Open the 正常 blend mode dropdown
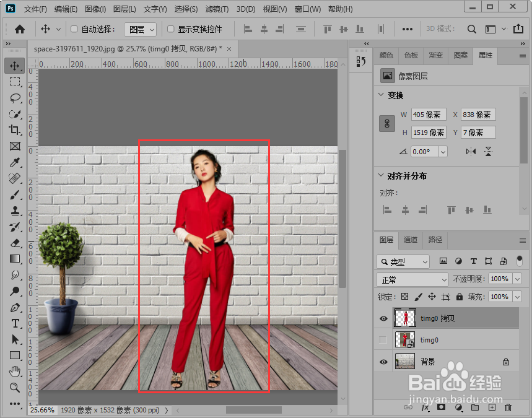Screen dimensions: 532x418 412,280
